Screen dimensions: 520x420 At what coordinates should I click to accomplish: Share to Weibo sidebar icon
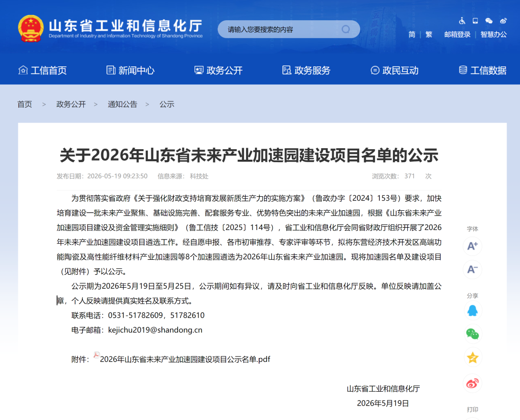tap(472, 383)
